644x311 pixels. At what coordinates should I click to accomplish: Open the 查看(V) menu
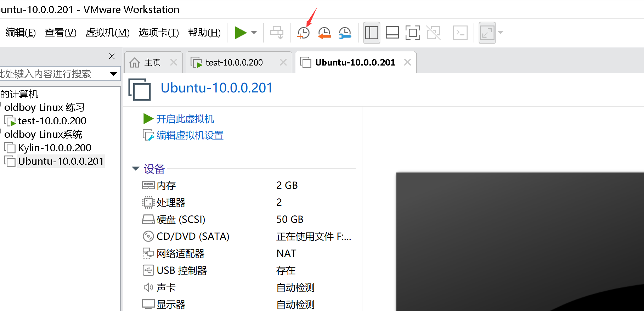click(x=61, y=33)
